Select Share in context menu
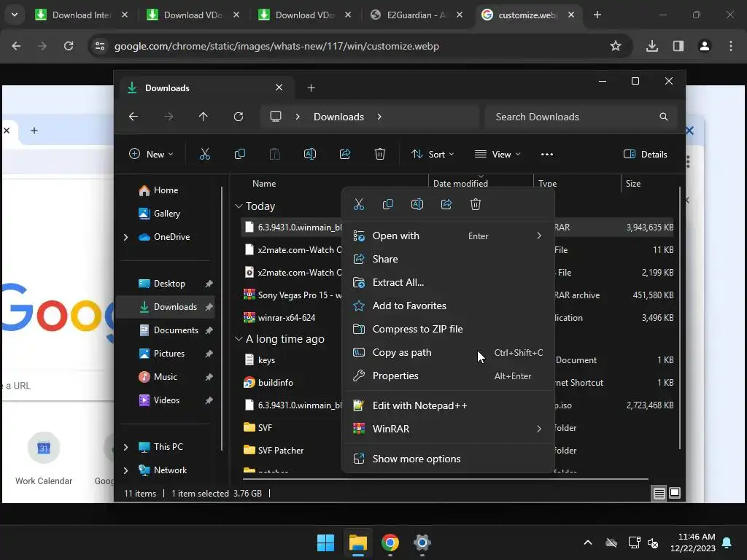The height and width of the screenshot is (560, 747). click(448, 259)
